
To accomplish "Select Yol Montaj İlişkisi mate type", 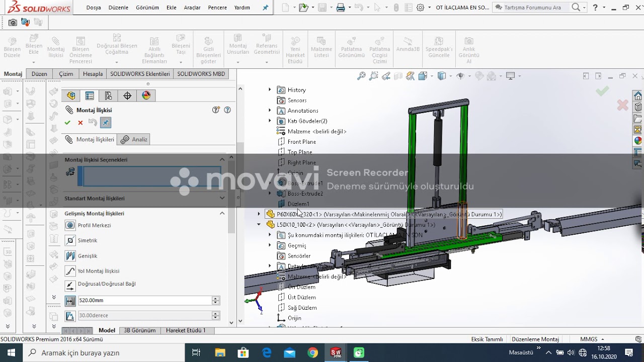I will coord(70,271).
